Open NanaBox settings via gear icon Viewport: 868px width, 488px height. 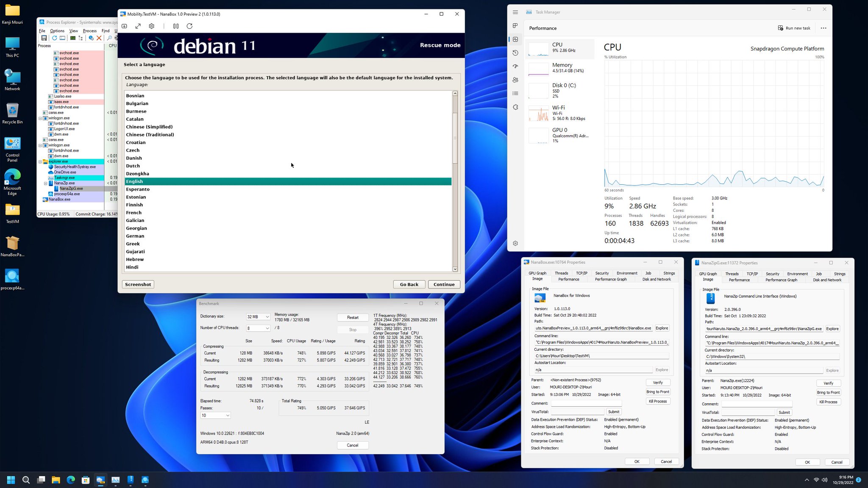click(x=151, y=26)
